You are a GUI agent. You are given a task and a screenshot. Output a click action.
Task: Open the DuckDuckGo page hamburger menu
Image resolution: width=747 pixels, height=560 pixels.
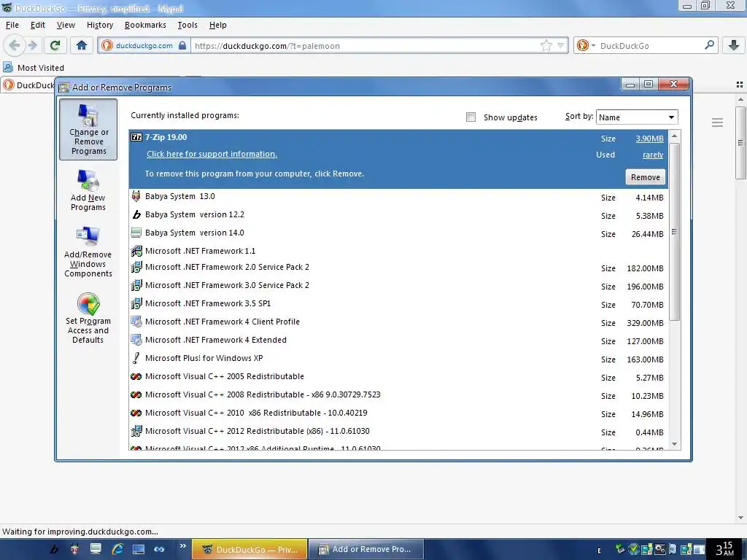click(718, 122)
